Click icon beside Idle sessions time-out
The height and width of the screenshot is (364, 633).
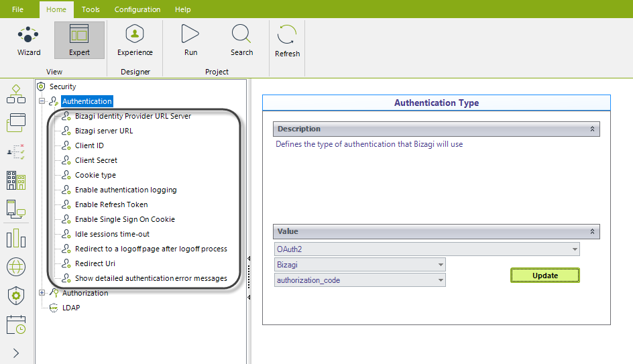click(x=66, y=234)
